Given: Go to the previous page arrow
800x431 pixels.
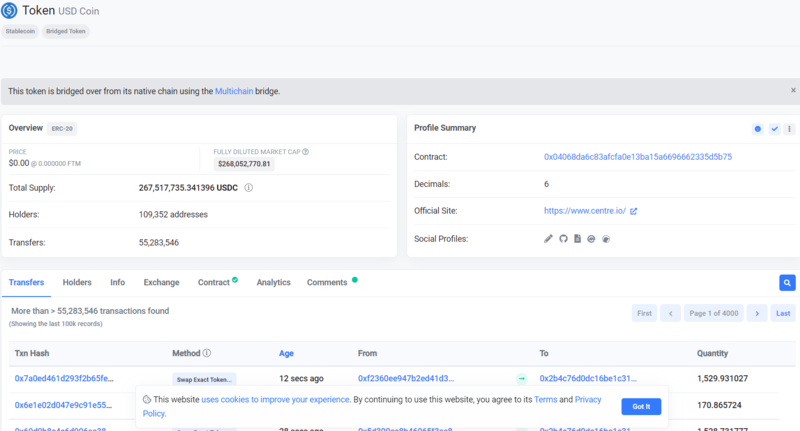Looking at the screenshot, I should [670, 313].
